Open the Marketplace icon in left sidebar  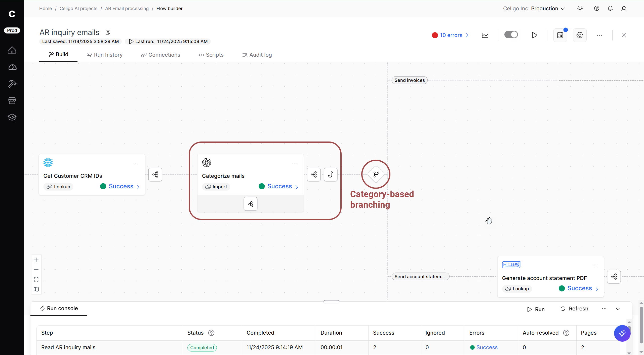coord(12,101)
